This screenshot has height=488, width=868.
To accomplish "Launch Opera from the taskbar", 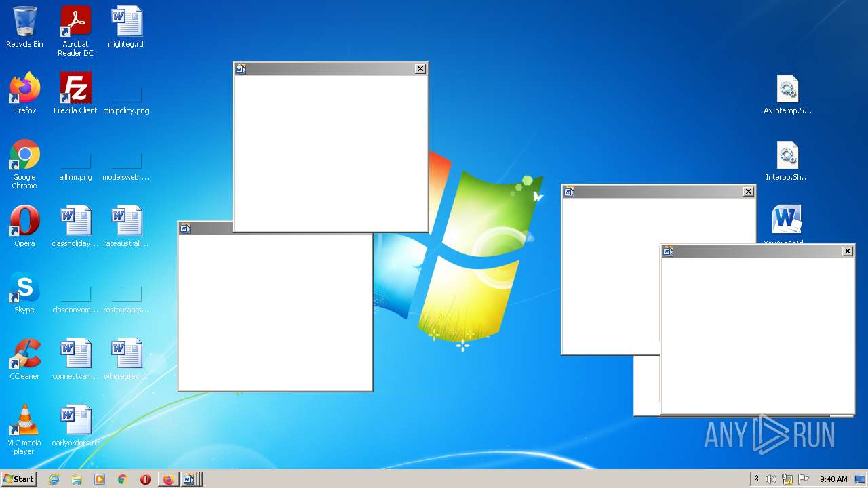I will point(145,479).
